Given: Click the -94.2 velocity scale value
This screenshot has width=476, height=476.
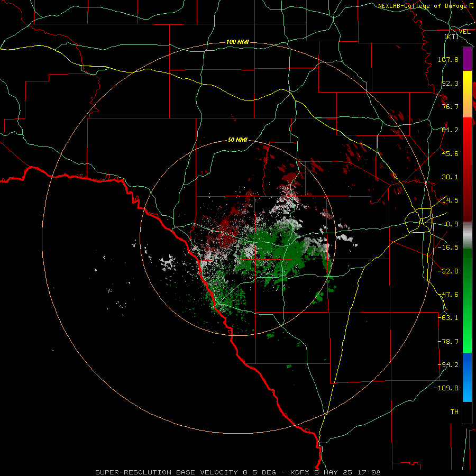Looking at the screenshot, I should tap(448, 365).
